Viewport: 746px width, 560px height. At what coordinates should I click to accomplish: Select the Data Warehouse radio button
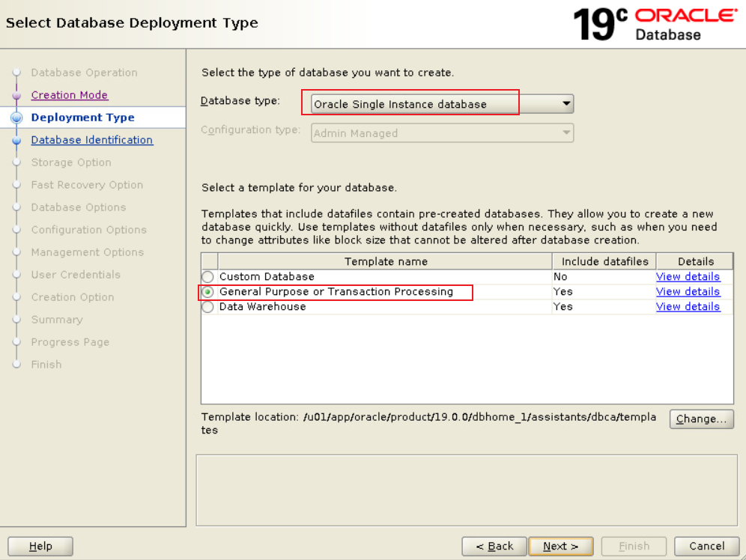pos(207,307)
